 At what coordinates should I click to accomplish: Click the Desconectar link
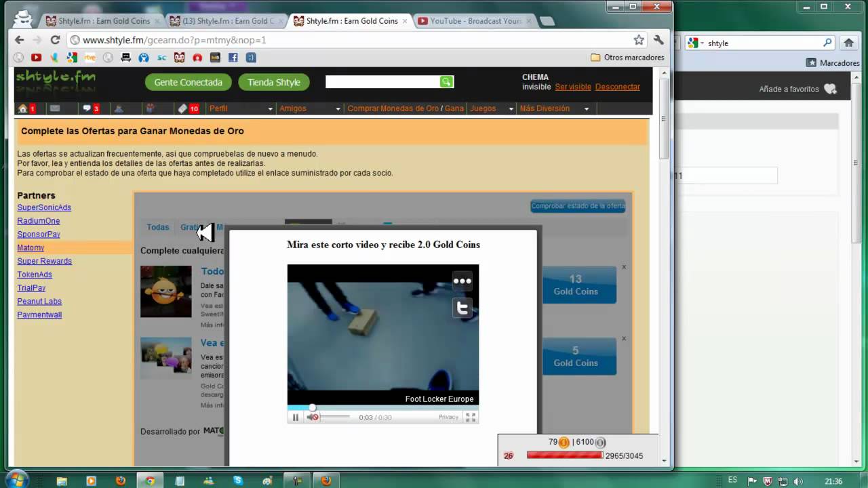(x=618, y=87)
